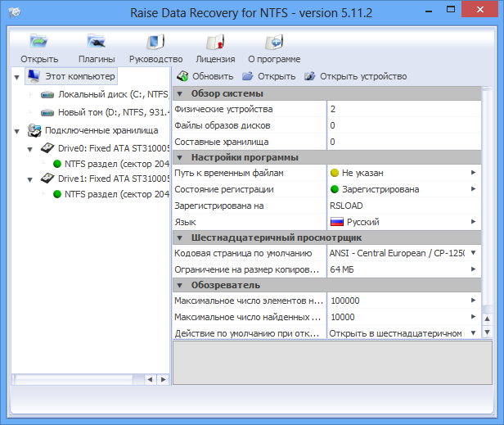This screenshot has width=504, height=425.
Task: Click the Составные хранилища row label
Action: point(222,142)
